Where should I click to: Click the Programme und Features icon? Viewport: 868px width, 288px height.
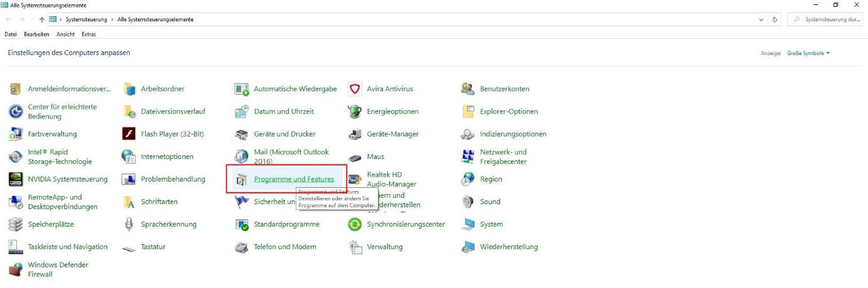[242, 179]
